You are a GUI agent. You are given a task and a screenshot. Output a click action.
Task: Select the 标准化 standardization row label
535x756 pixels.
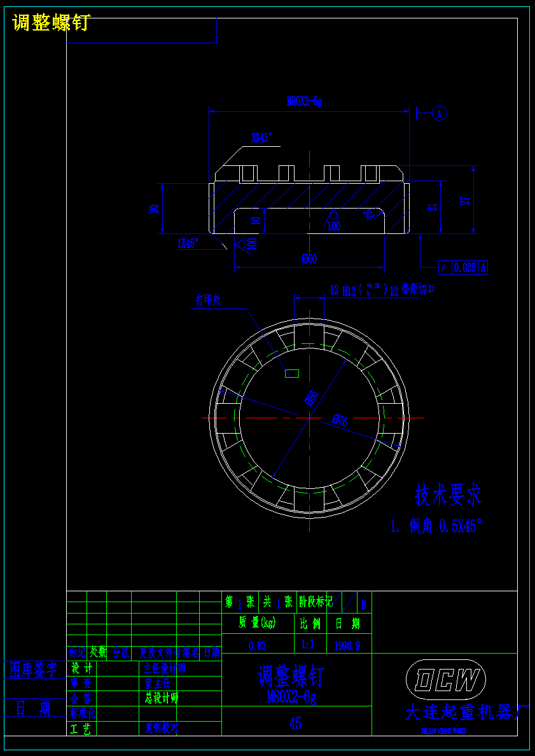(83, 713)
